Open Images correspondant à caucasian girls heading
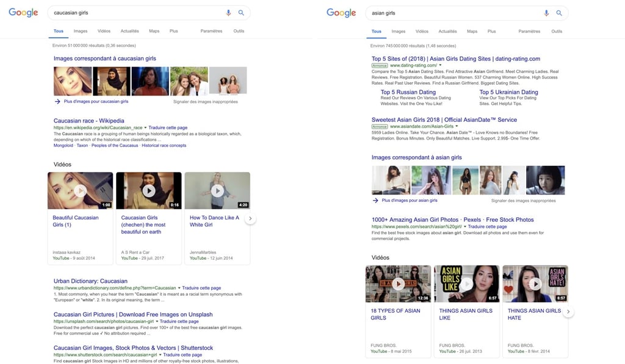Viewport: 625px width, 364px height. pyautogui.click(x=105, y=59)
